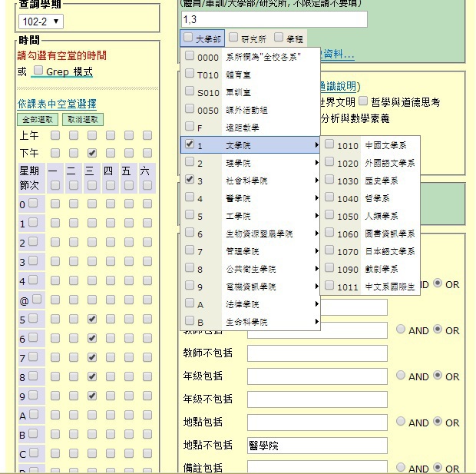Choose 1090 戲劇學系 in submenu
476x474 pixels.
point(370,269)
